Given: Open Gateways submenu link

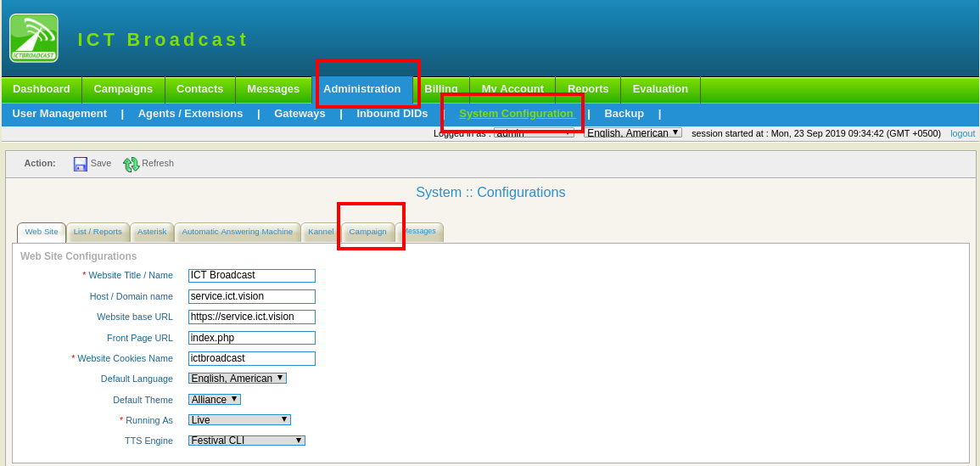Looking at the screenshot, I should tap(300, 114).
